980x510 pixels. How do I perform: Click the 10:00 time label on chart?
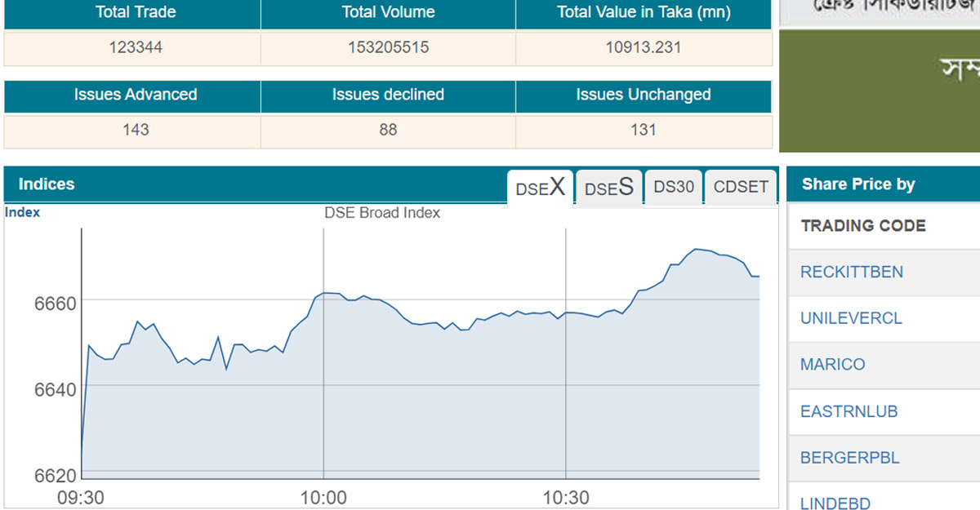[x=323, y=498]
